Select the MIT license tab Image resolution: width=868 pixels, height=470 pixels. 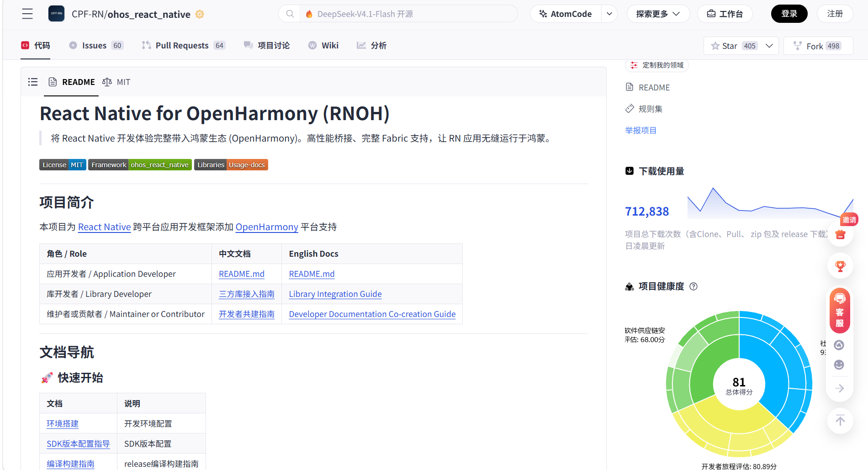(116, 82)
